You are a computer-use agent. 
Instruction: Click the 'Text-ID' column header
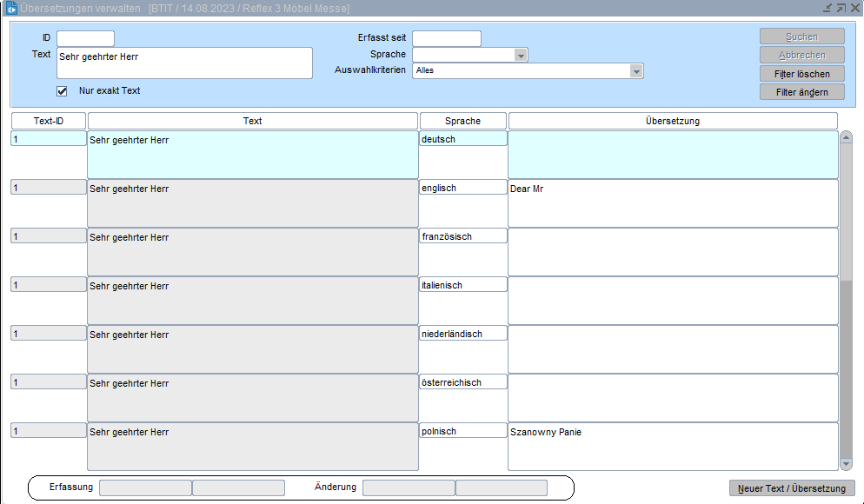coord(49,121)
